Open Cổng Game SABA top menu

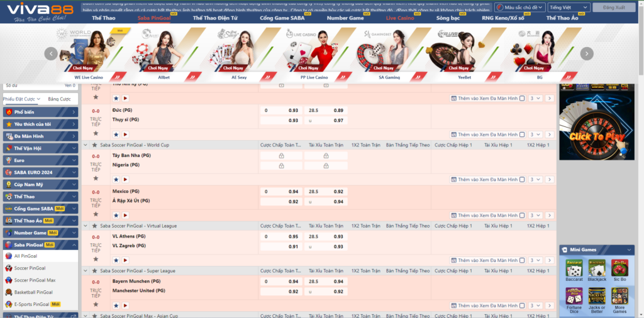[282, 18]
